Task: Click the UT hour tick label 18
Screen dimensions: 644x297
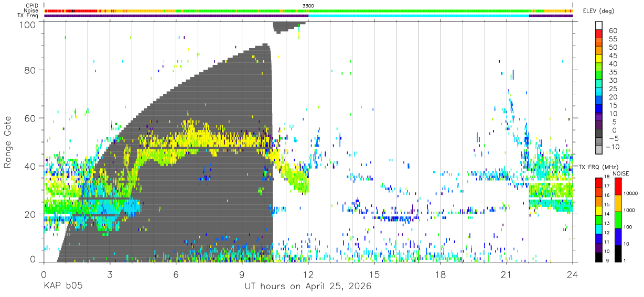Action: click(441, 274)
